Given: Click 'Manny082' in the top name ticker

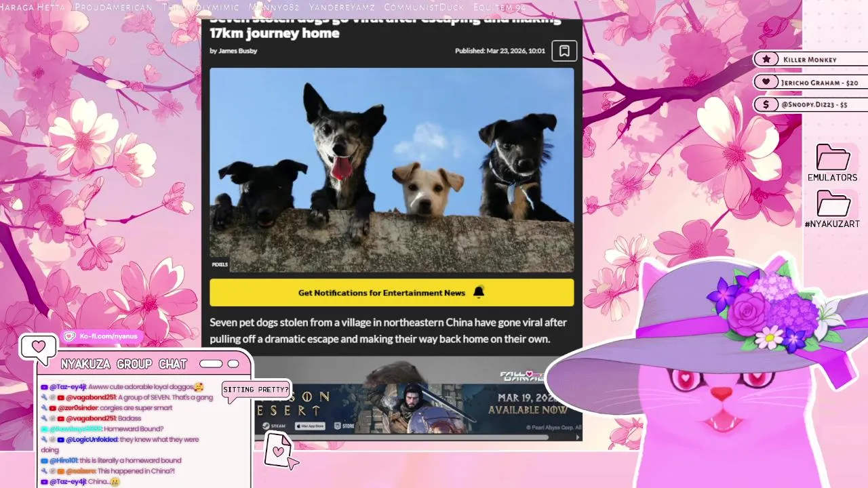Looking at the screenshot, I should click(x=275, y=7).
